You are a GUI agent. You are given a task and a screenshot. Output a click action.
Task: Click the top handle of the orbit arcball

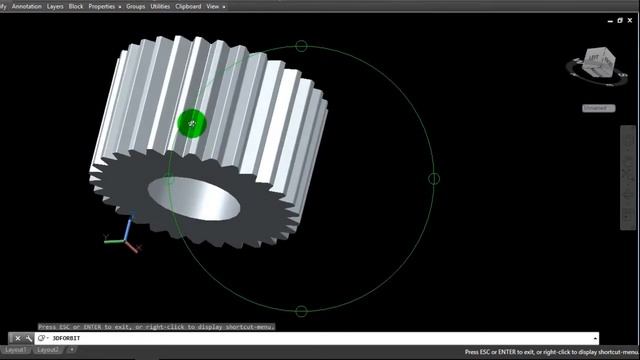coord(301,46)
